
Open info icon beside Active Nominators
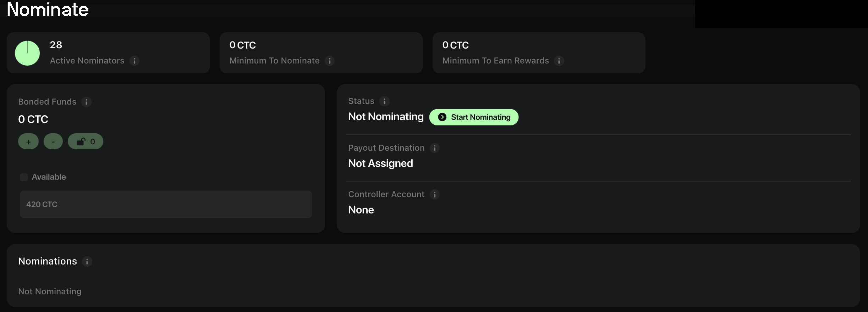click(x=134, y=61)
